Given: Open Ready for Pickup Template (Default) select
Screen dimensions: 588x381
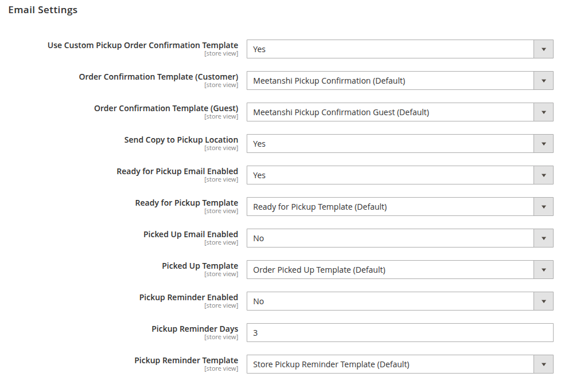Looking at the screenshot, I should pos(400,206).
